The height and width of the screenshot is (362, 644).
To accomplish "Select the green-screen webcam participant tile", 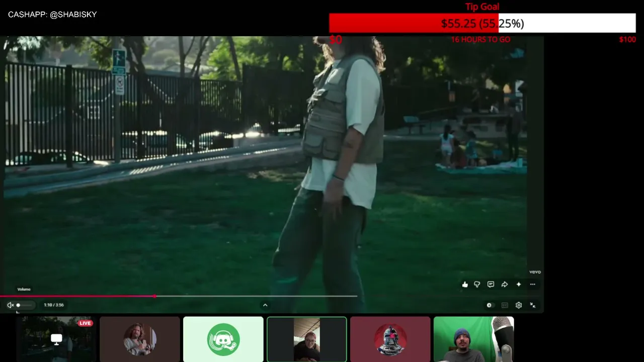I will pos(474,339).
